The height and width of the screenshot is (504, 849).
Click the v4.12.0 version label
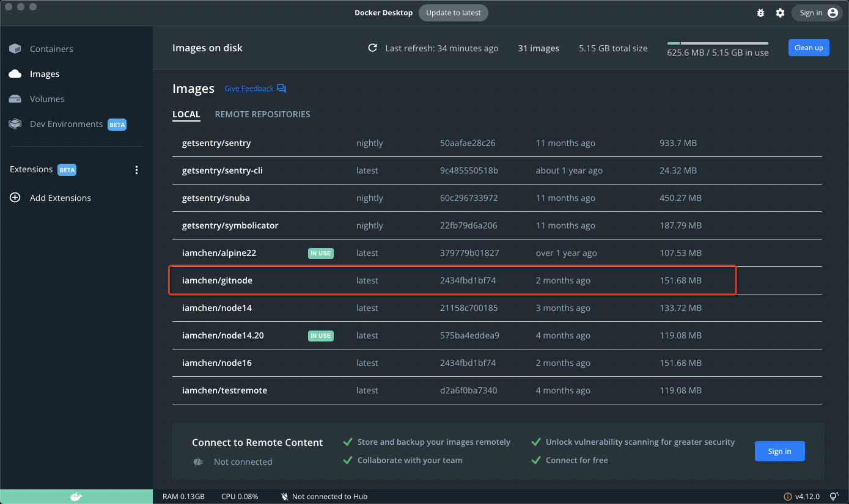[807, 497]
